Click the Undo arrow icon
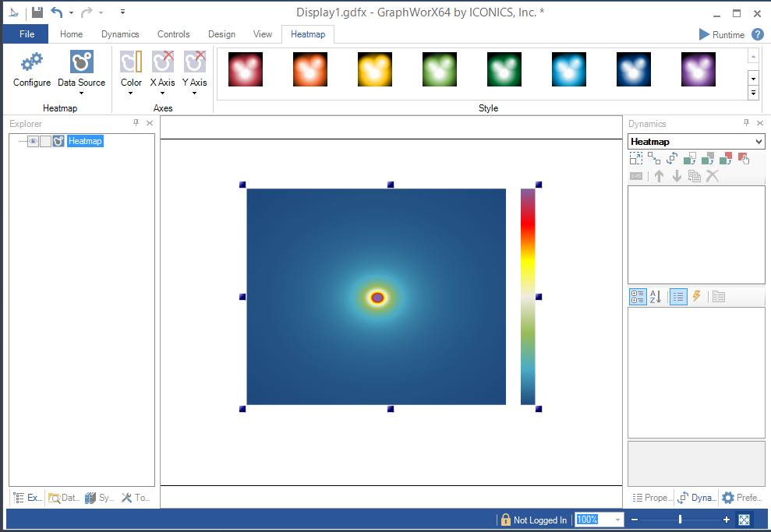This screenshot has height=532, width=771. (x=57, y=12)
